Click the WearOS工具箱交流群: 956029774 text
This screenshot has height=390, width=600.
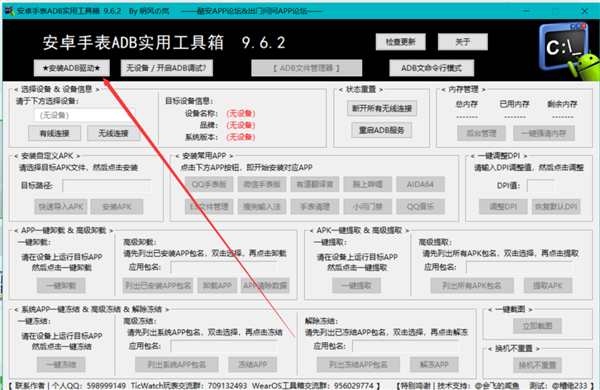tap(312, 385)
